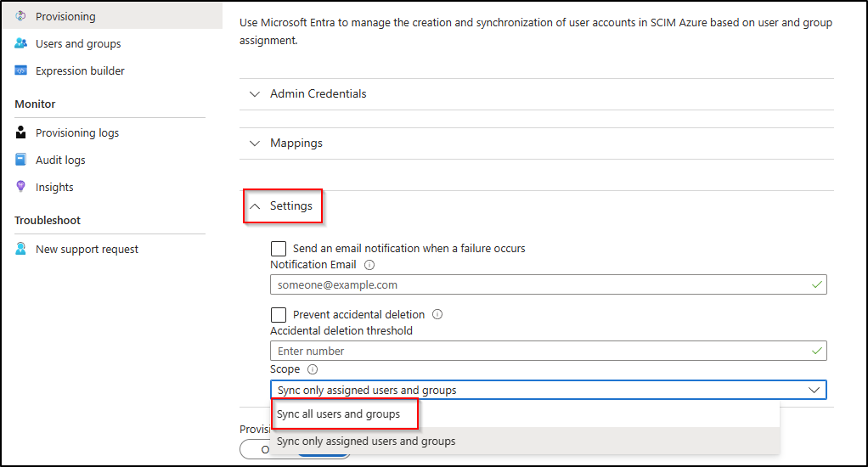868x467 pixels.
Task: Click the Expression builder icon
Action: (x=21, y=70)
